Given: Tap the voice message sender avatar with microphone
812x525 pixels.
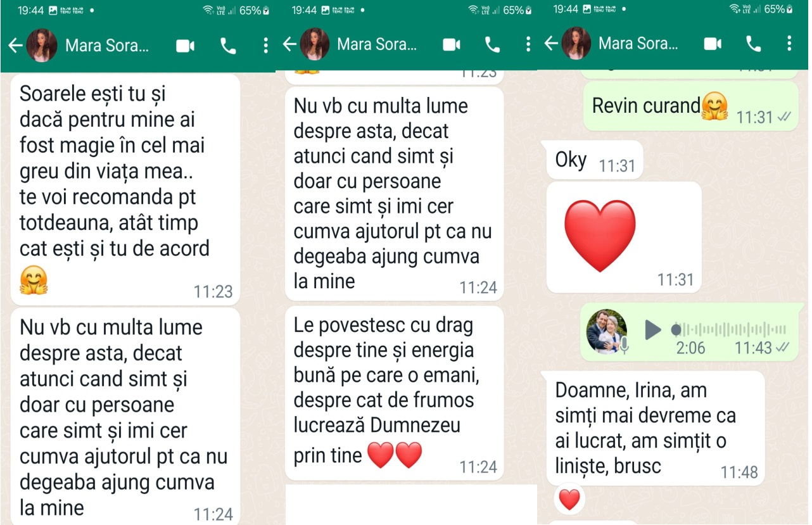Looking at the screenshot, I should tap(607, 331).
